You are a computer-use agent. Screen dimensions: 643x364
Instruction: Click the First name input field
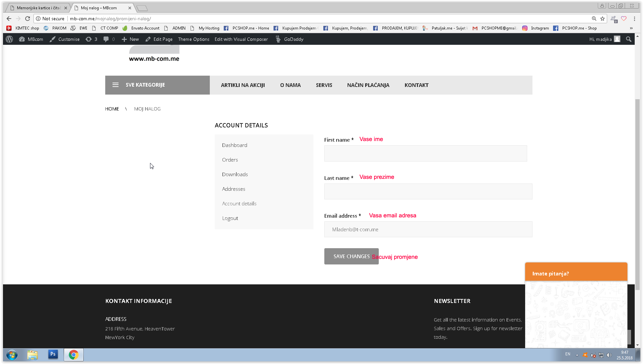[x=426, y=154]
